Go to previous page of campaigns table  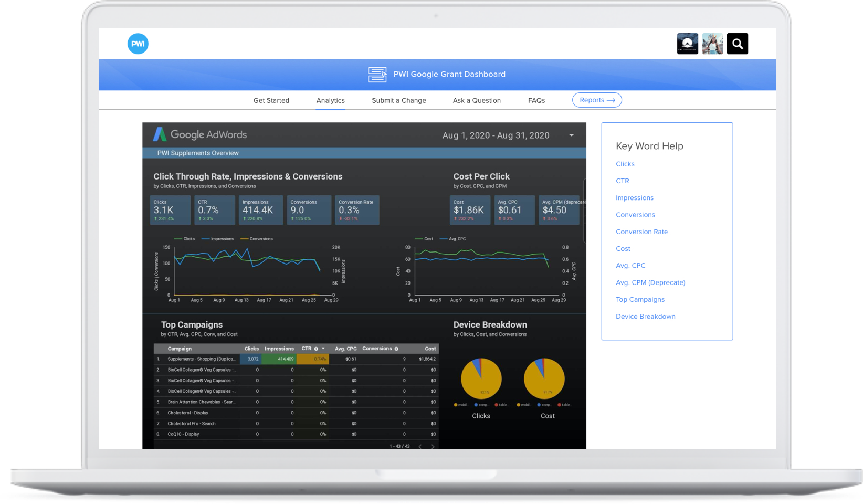420,446
